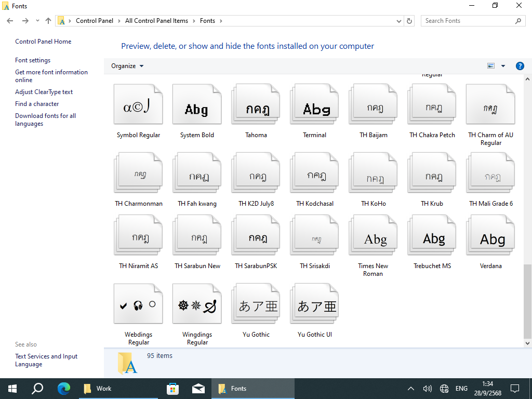
Task: Click the Control Panel breadcrumb item
Action: click(94, 21)
